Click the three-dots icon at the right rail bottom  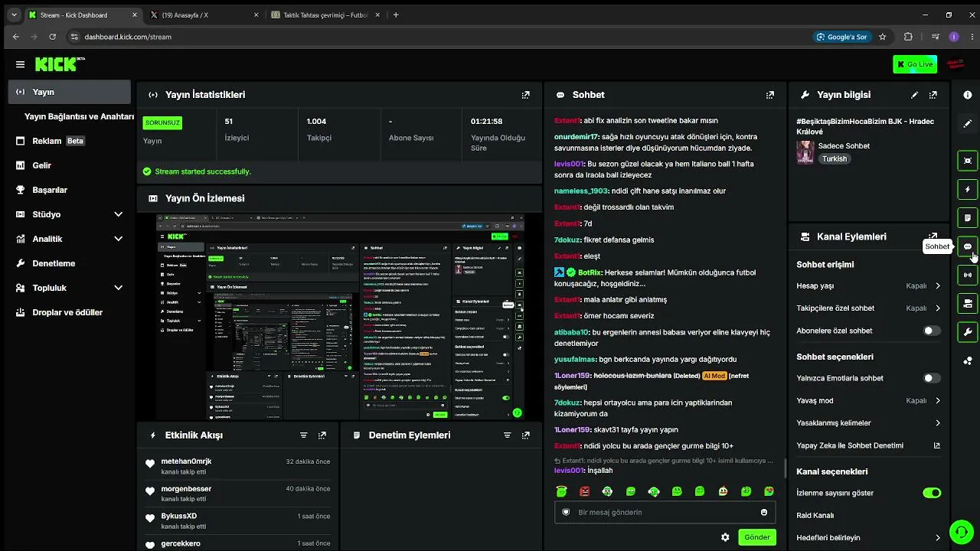point(968,360)
